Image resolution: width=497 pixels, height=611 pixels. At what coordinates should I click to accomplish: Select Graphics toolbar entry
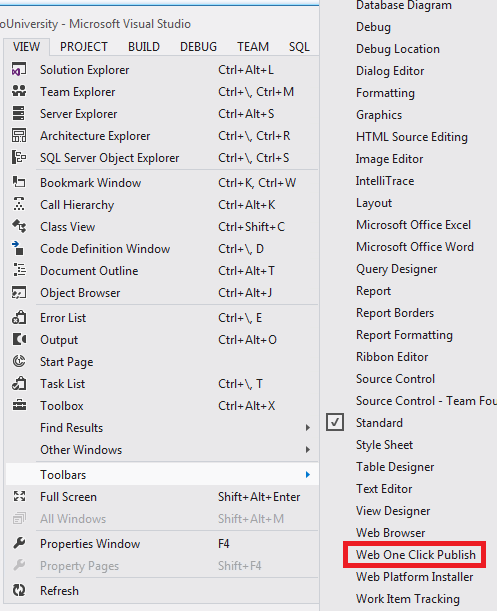[379, 115]
